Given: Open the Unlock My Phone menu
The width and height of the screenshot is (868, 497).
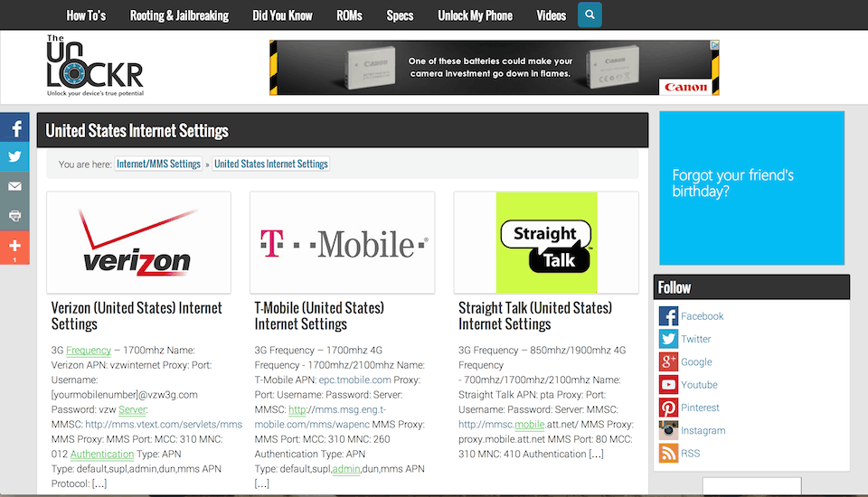Looking at the screenshot, I should [x=475, y=15].
